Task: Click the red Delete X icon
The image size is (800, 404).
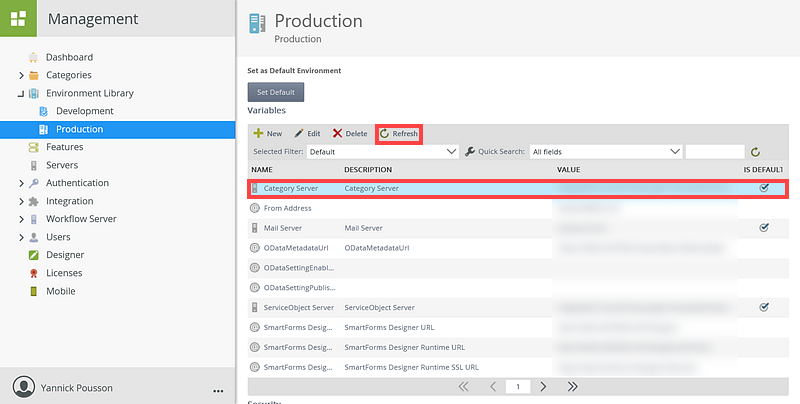Action: (x=337, y=133)
